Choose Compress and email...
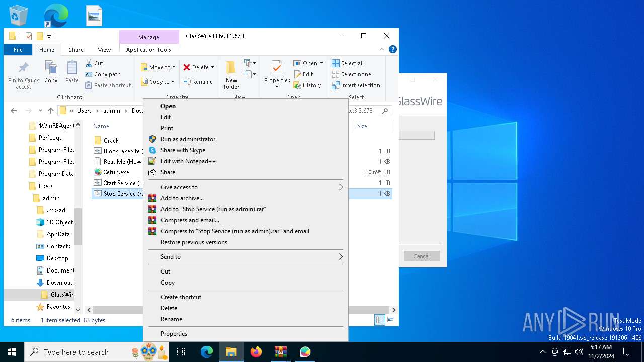This screenshot has width=644, height=362. coord(246,220)
